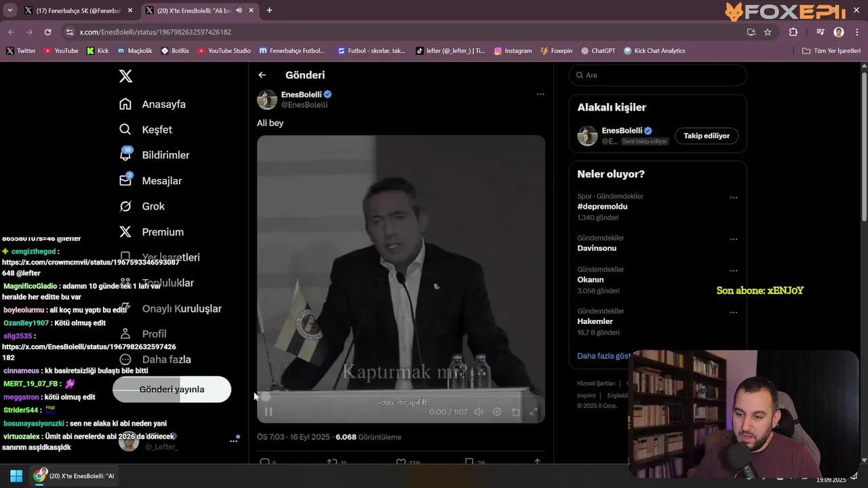868x488 pixels.
Task: Open Grok from the sidebar
Action: [x=142, y=206]
